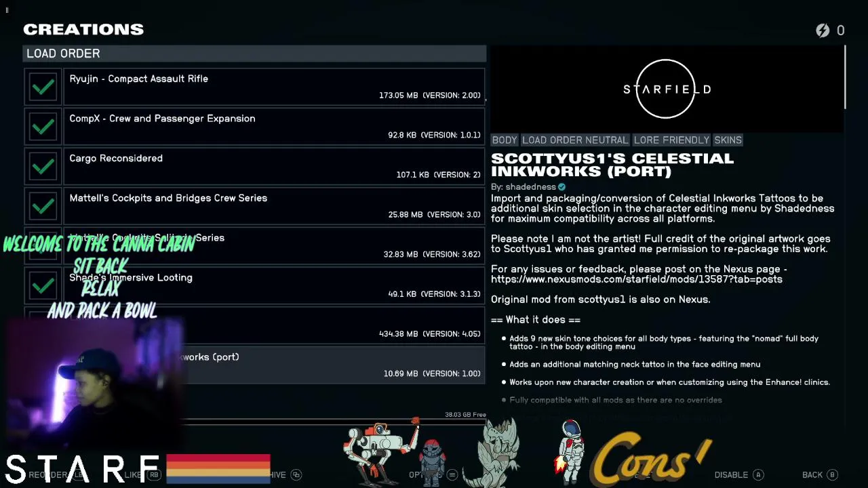Screen dimensions: 868x488
Task: Disable the Cargo Reconsidered checkbox
Action: point(43,166)
